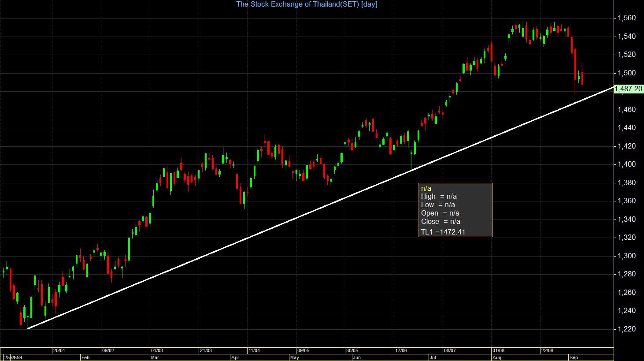Viewport: 644px width, 361px height.
Task: Click the Jun month label
Action: click(357, 357)
